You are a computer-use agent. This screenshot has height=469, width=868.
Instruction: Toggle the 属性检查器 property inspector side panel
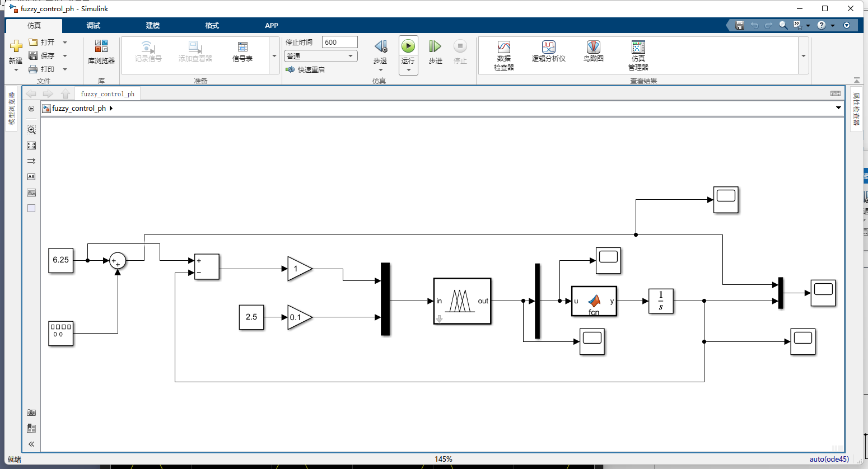(856, 109)
